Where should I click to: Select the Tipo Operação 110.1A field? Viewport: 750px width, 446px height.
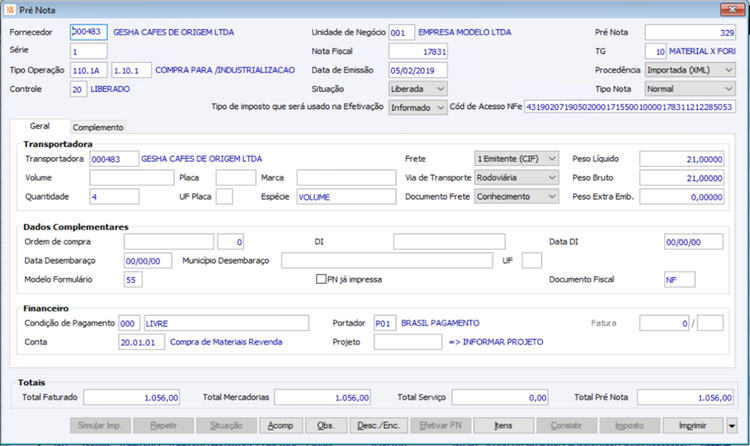click(88, 70)
